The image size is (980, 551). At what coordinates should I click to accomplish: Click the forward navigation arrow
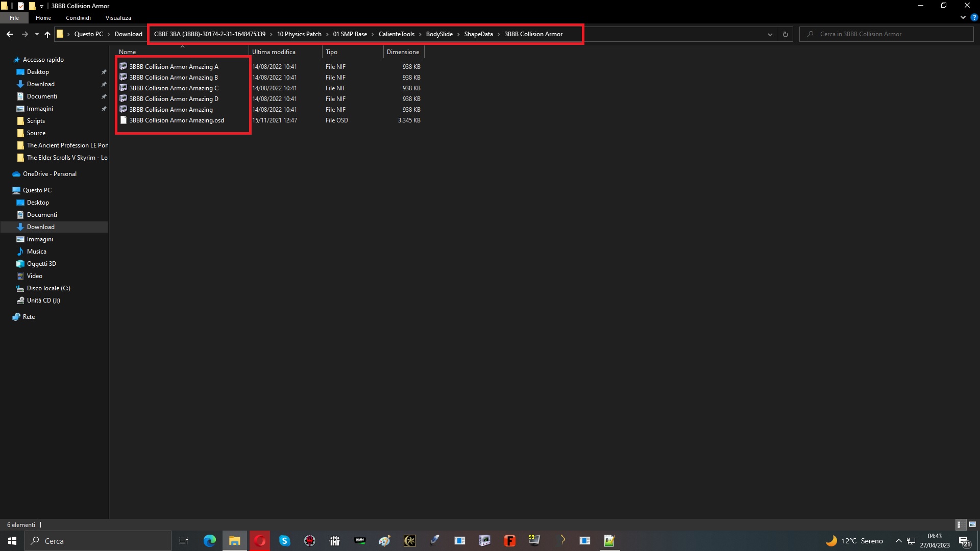click(x=24, y=34)
